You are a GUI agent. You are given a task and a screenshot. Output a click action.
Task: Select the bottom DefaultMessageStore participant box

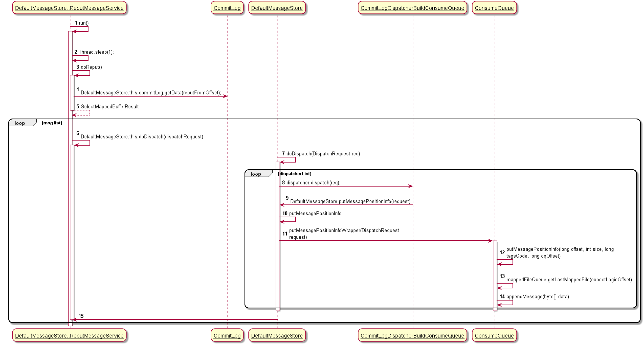[277, 335]
